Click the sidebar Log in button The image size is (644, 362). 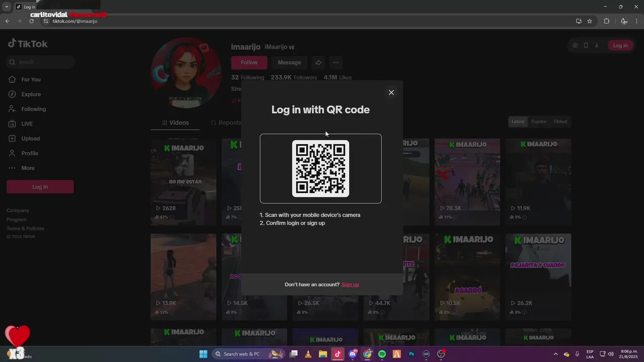click(x=40, y=187)
